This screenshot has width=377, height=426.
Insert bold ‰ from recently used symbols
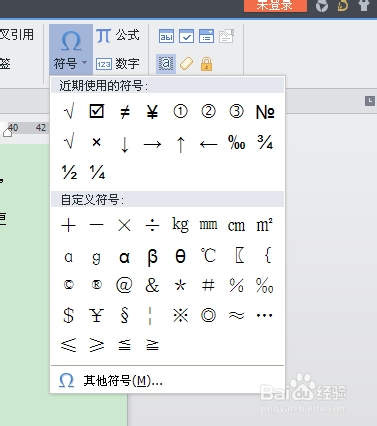point(237,142)
